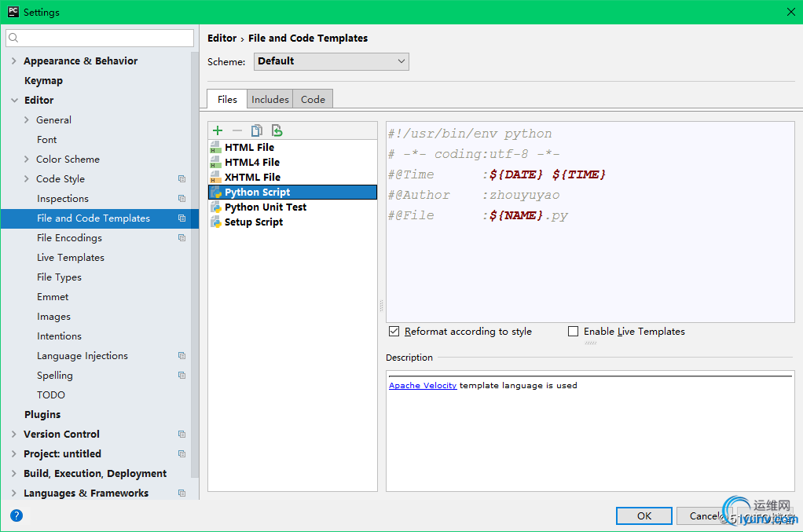Click the project-level icon beside Languages & Frameworks

pos(181,493)
